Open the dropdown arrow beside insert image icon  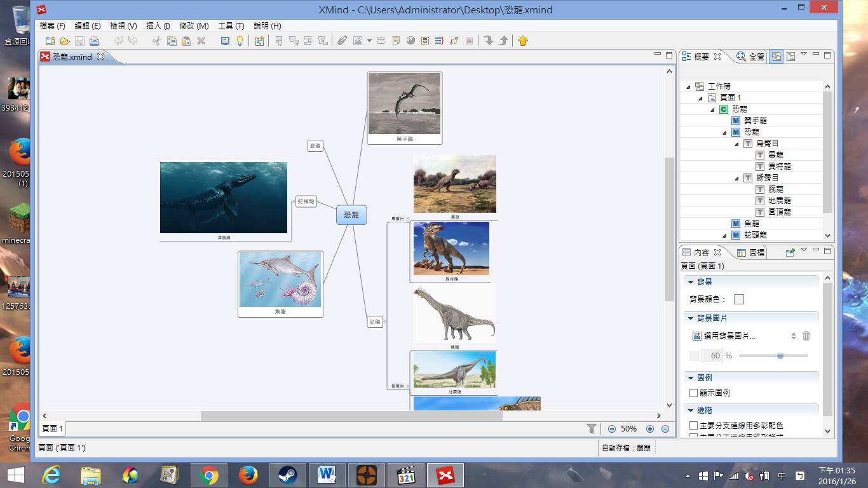(x=369, y=41)
